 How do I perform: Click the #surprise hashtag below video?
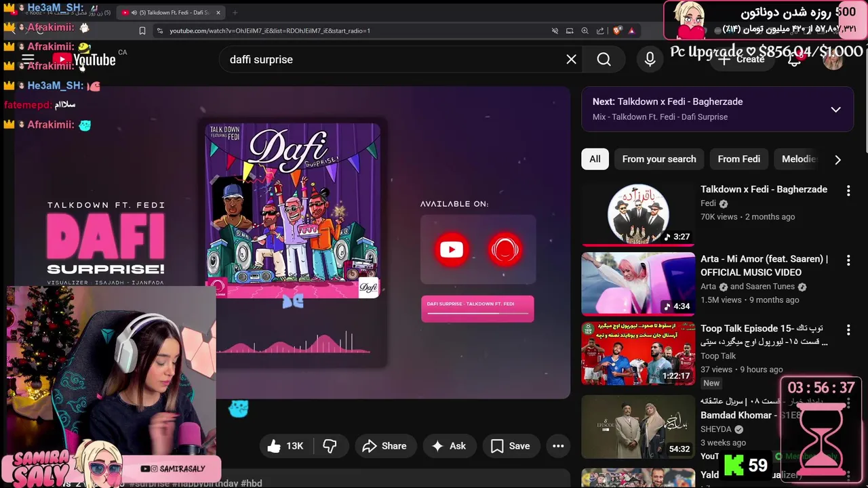click(x=149, y=483)
